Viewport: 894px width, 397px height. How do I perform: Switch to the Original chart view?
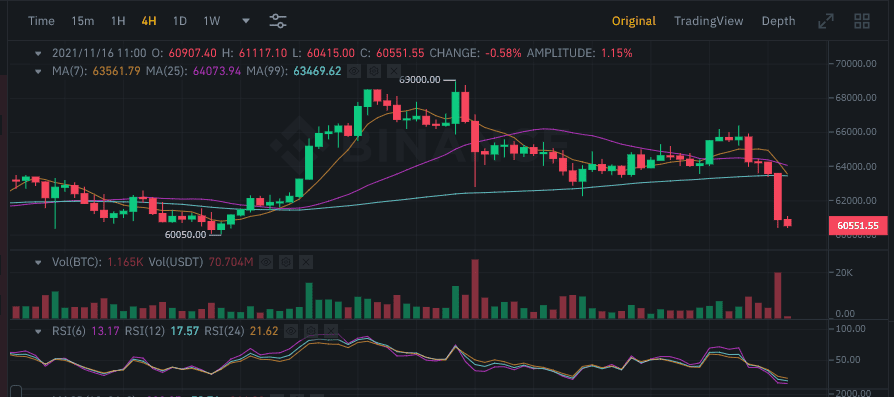click(x=634, y=21)
